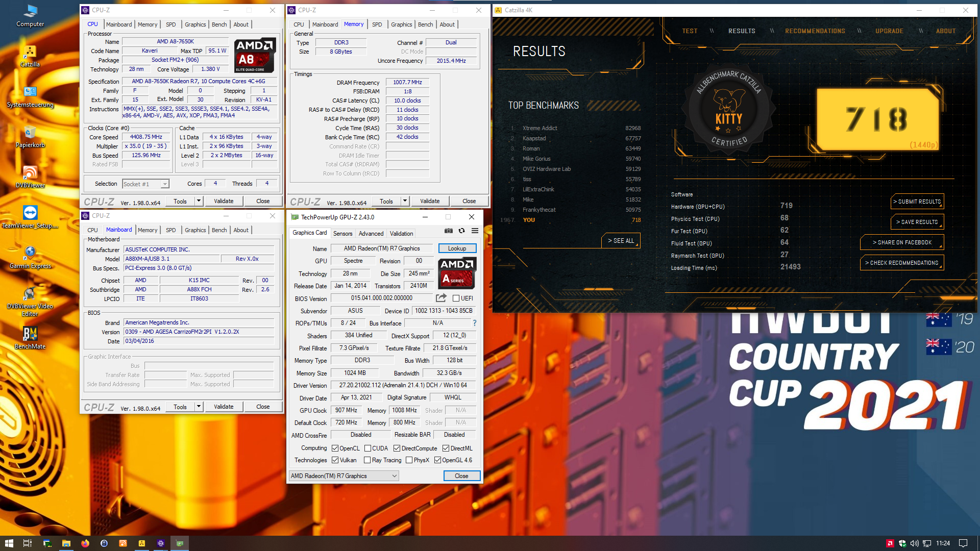Open Firefox from taskbar

point(85,543)
